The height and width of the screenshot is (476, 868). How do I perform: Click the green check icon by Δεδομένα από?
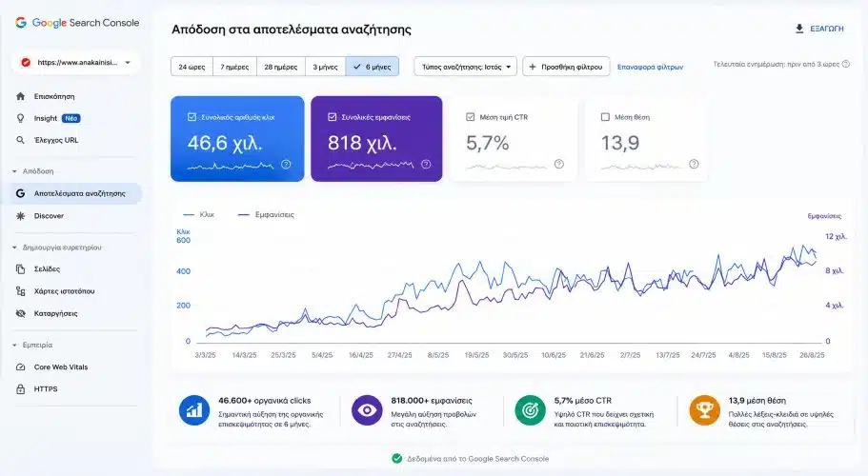pos(397,458)
